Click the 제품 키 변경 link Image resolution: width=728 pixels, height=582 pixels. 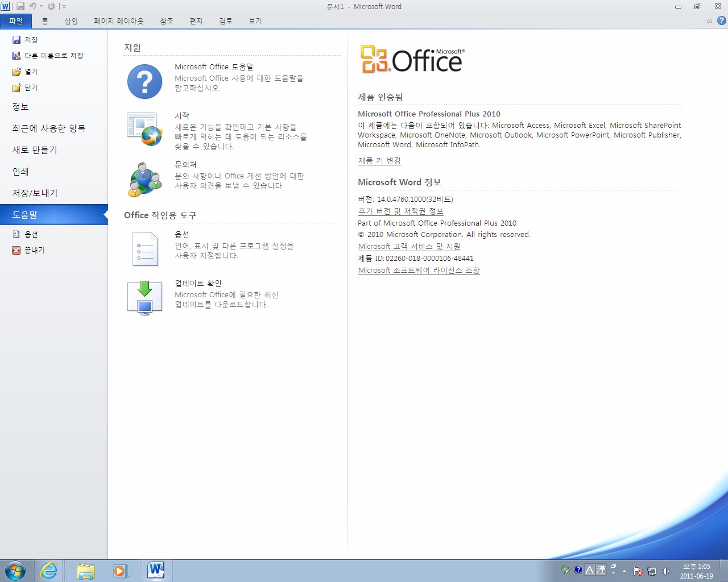pos(379,161)
